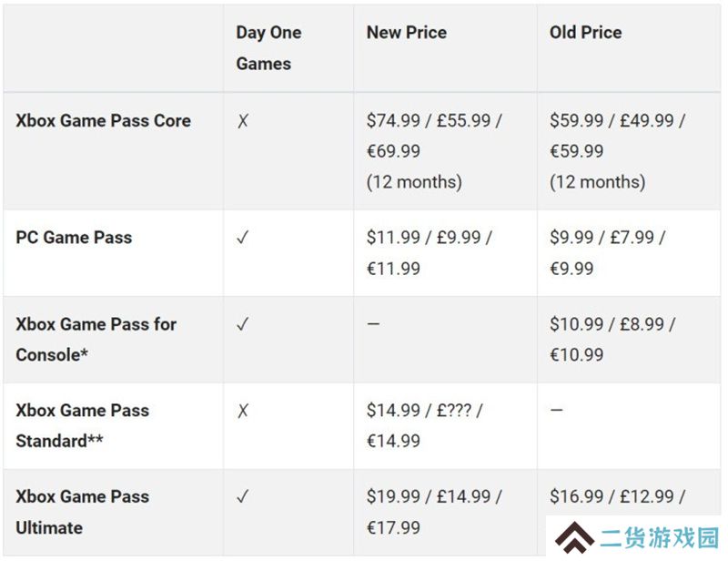Click the X mark in Xbox Game Pass Core row
Viewport: 728px width, 561px height.
(243, 121)
